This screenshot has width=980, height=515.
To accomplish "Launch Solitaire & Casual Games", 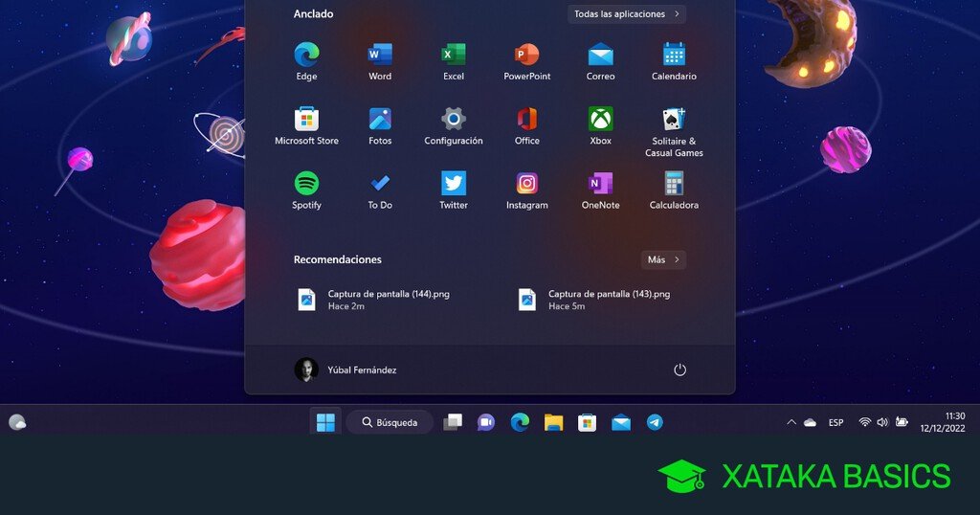I will pos(674,132).
